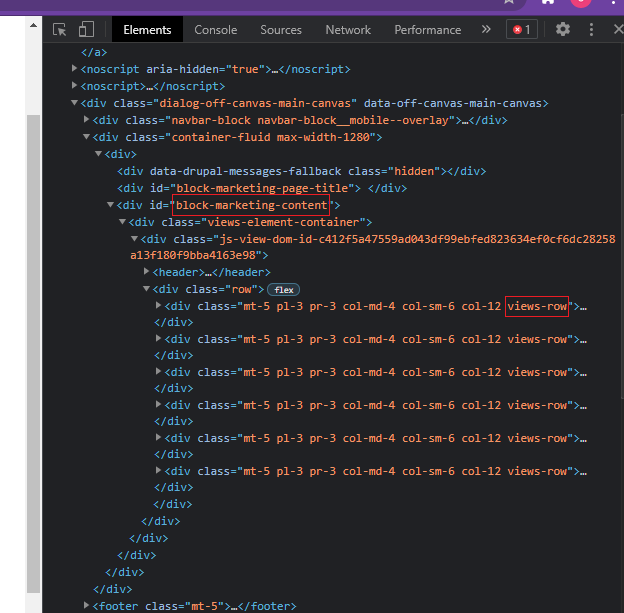The height and width of the screenshot is (613, 624).
Task: Expand the first views-row div
Action: pos(158,306)
